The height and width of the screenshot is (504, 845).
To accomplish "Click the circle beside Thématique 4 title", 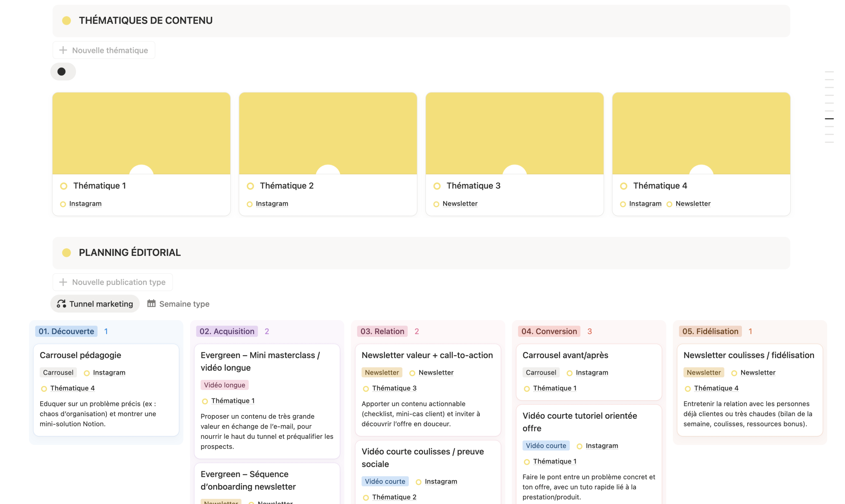I will pos(624,186).
